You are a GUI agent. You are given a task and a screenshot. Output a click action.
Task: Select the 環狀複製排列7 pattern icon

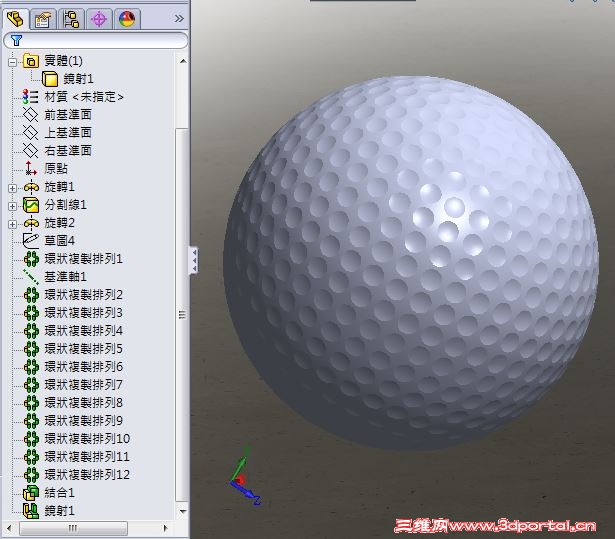(31, 385)
